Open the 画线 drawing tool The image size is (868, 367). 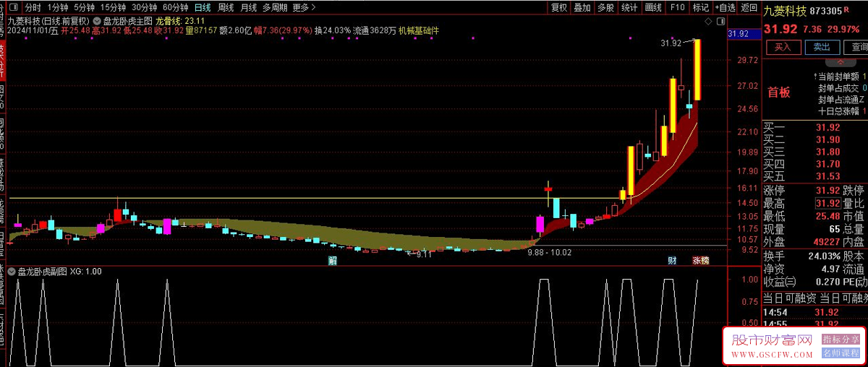tap(652, 7)
